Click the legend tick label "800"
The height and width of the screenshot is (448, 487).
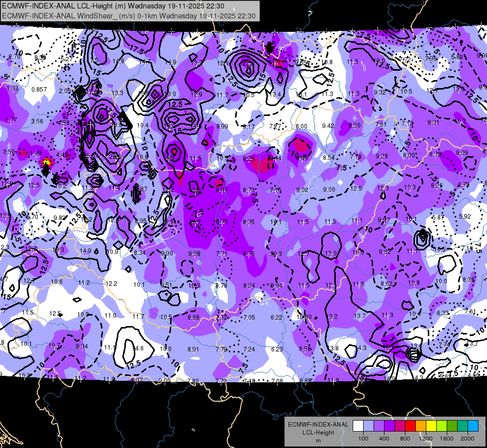pyautogui.click(x=405, y=439)
